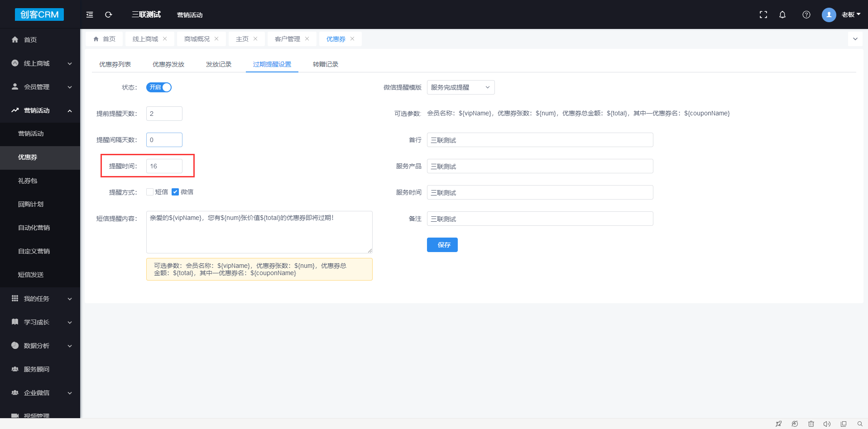Click the 企业微信 sidebar icon
This screenshot has height=429, width=868.
click(15, 392)
